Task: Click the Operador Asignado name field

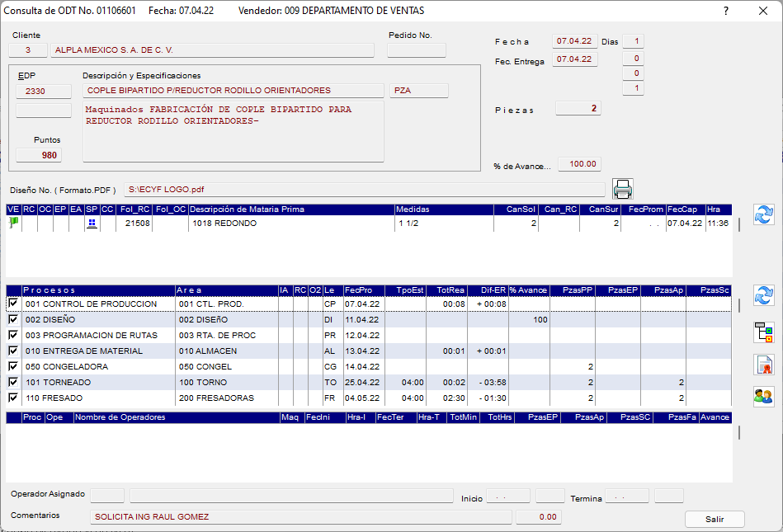Action: [x=290, y=496]
